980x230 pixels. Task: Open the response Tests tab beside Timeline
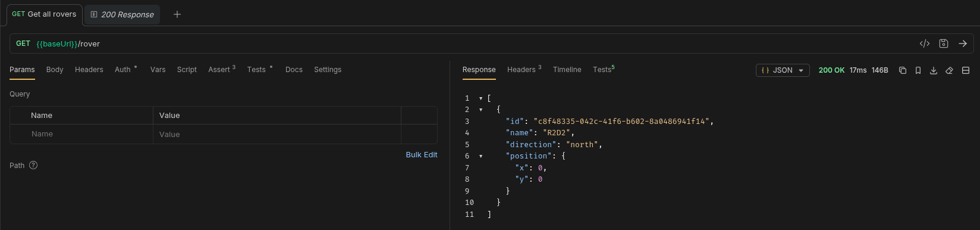pos(602,70)
